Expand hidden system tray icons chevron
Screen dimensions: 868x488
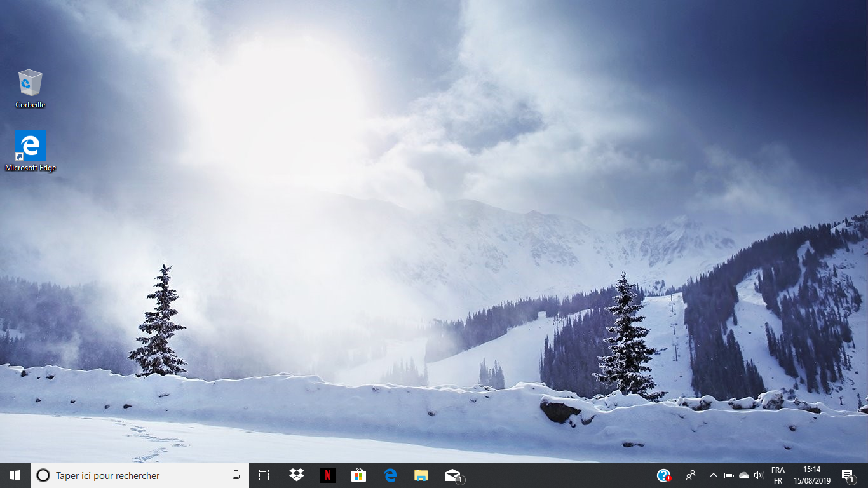tap(713, 475)
